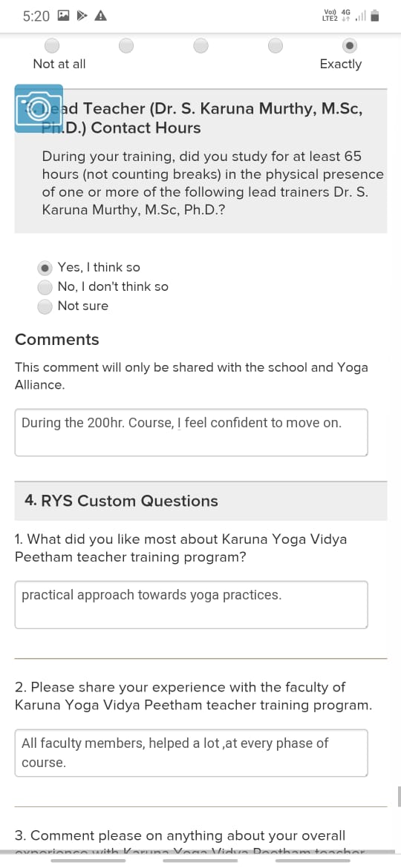Tap the 4G LTE2 network indicator
Screen dimensions: 401x868
click(336, 16)
